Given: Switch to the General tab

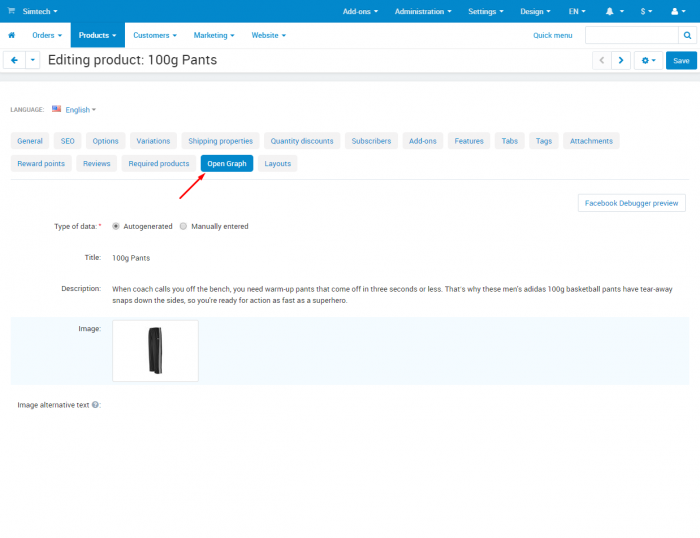Looking at the screenshot, I should tap(30, 141).
